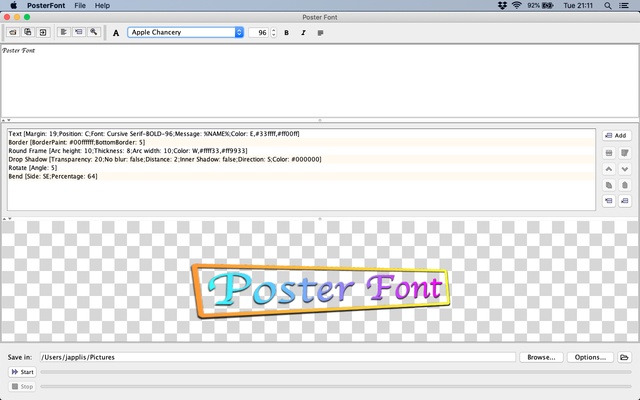This screenshot has height=400, width=640.
Task: Click the Stop button
Action: tap(22, 387)
